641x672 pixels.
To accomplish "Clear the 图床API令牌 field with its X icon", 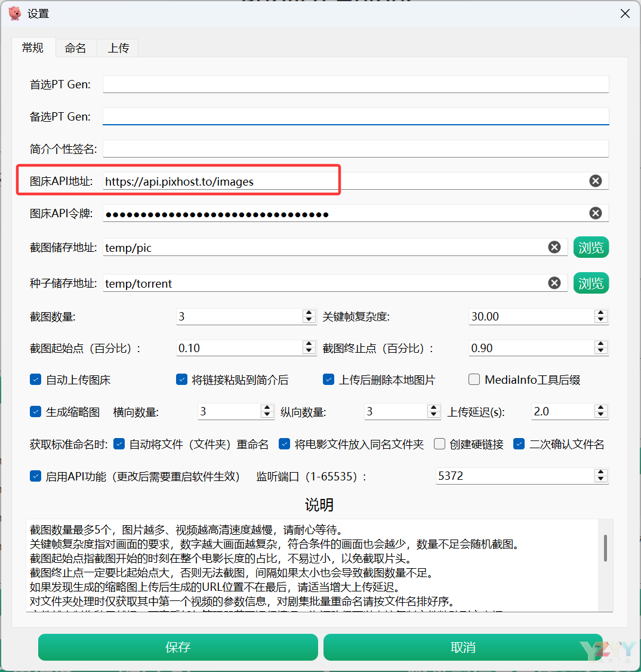I will 595,213.
